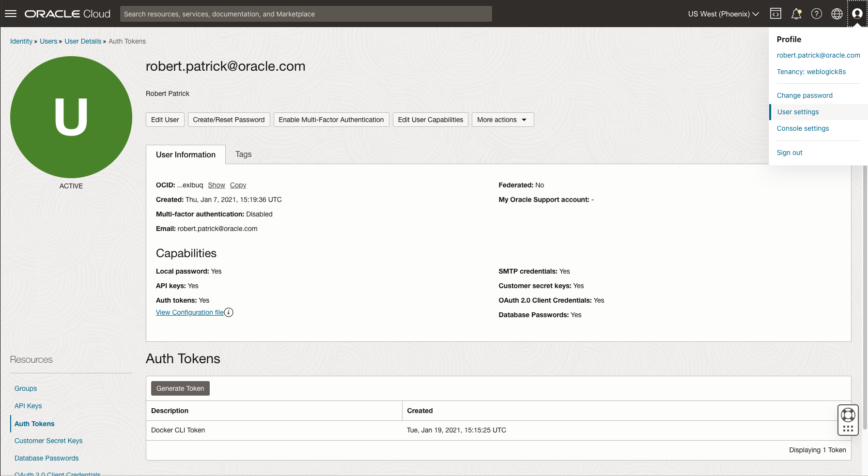
Task: Select Auth Tokens under Resources
Action: (34, 424)
